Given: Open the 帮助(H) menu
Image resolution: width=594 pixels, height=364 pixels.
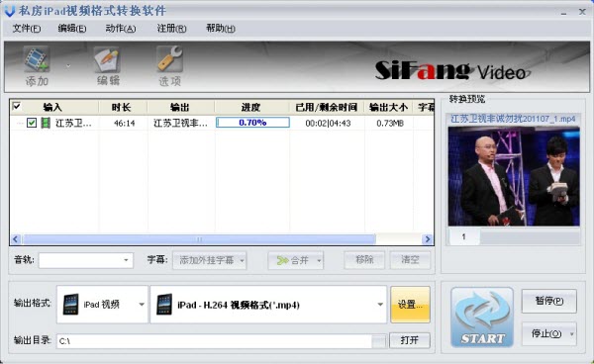Looking at the screenshot, I should point(221,29).
